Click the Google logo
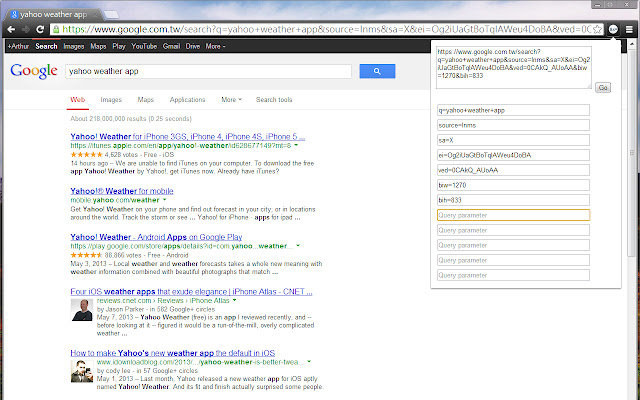This screenshot has width=640, height=400. [x=34, y=71]
